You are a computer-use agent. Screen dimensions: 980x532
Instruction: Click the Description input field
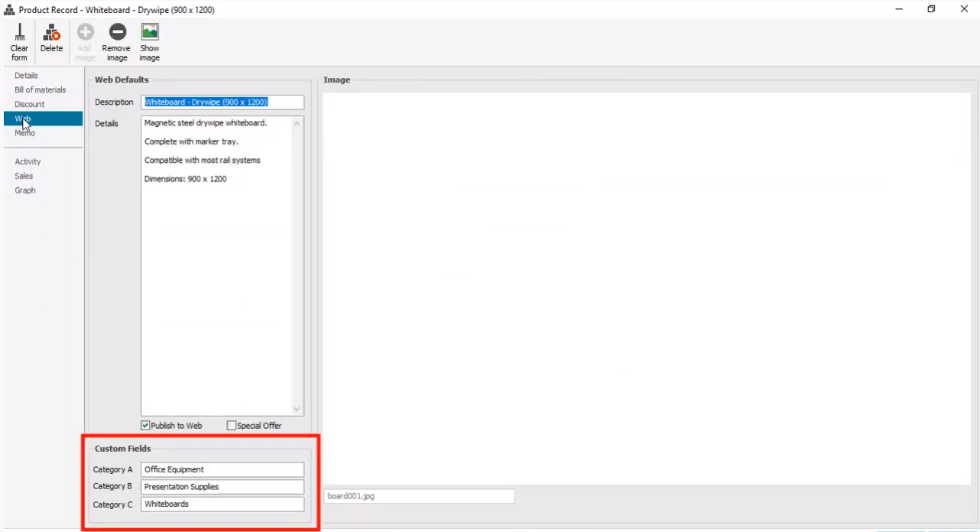(222, 102)
